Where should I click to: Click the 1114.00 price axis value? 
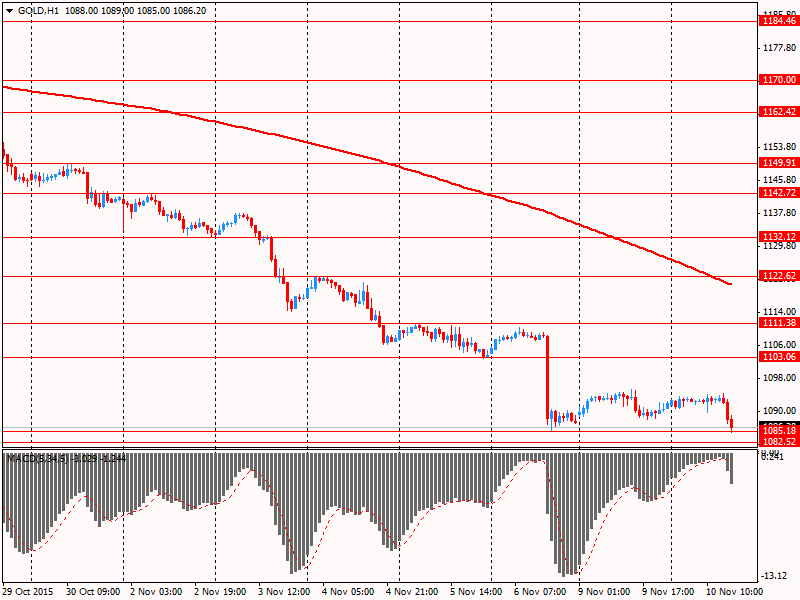point(779,312)
